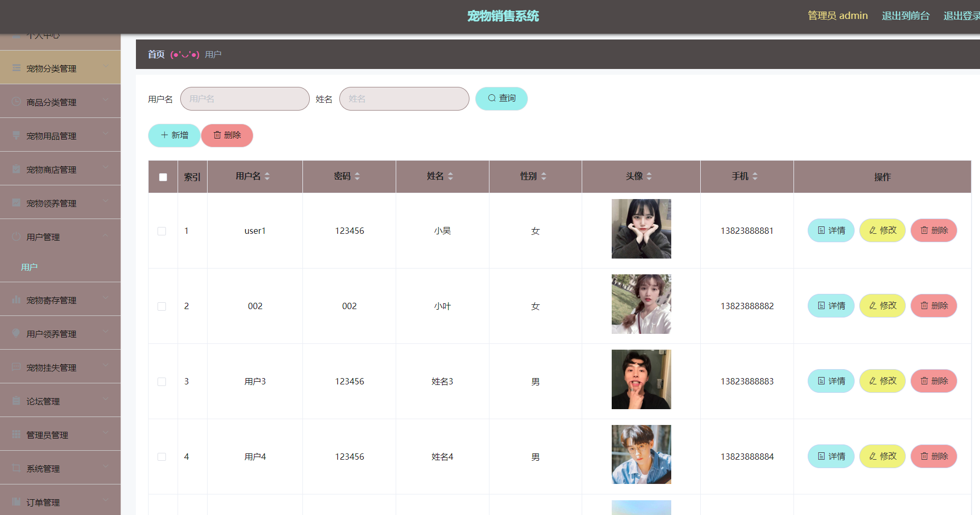Open 用户领养管理 menu

click(60, 333)
